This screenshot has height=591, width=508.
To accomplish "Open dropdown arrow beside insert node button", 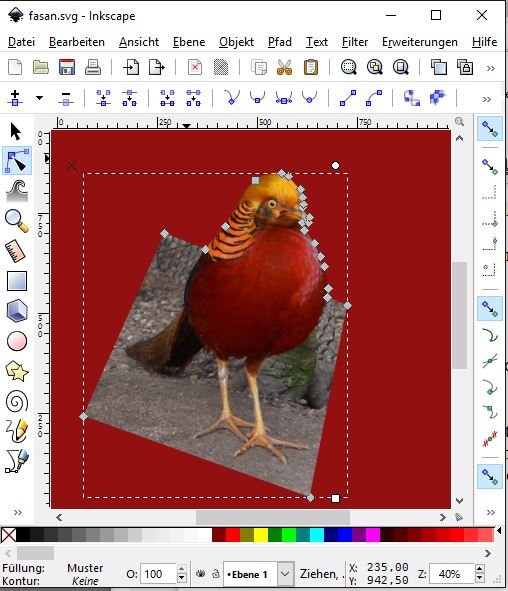I will [39, 98].
